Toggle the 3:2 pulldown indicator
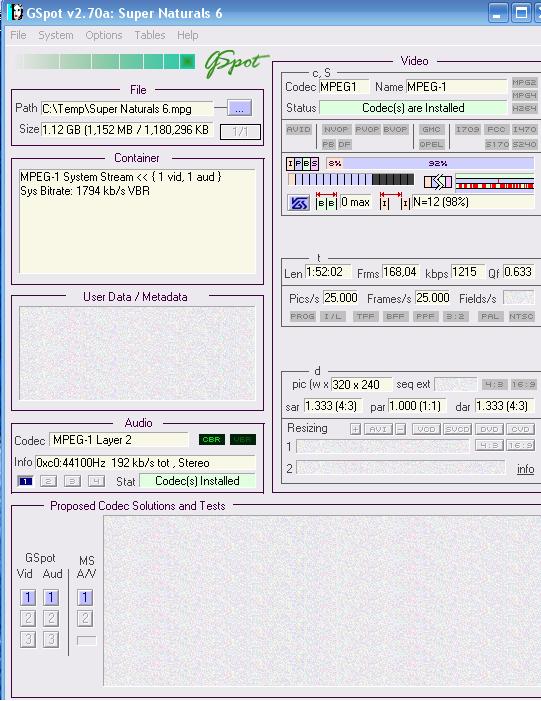This screenshot has height=701, width=541. [455, 316]
